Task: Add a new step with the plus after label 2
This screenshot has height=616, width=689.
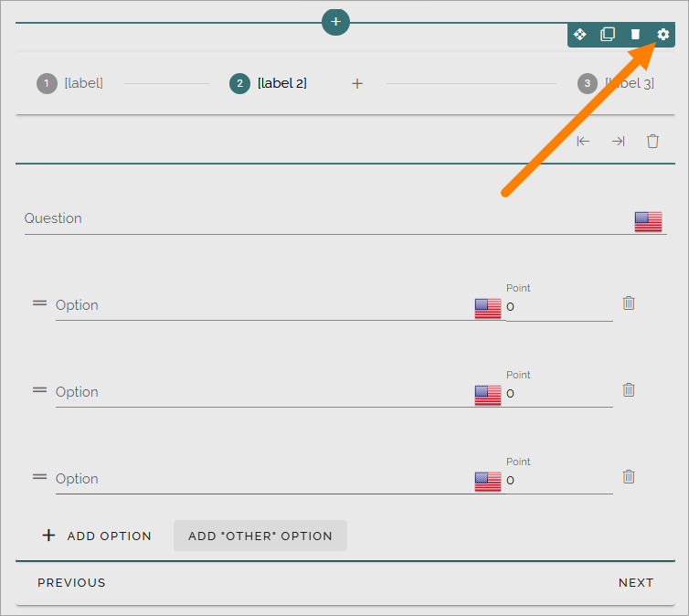Action: 357,83
